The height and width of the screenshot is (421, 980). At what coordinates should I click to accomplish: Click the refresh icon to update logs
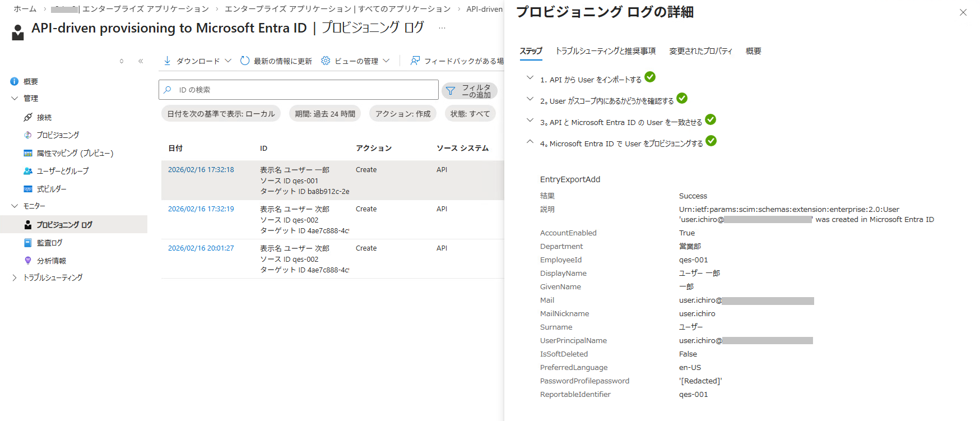(245, 61)
